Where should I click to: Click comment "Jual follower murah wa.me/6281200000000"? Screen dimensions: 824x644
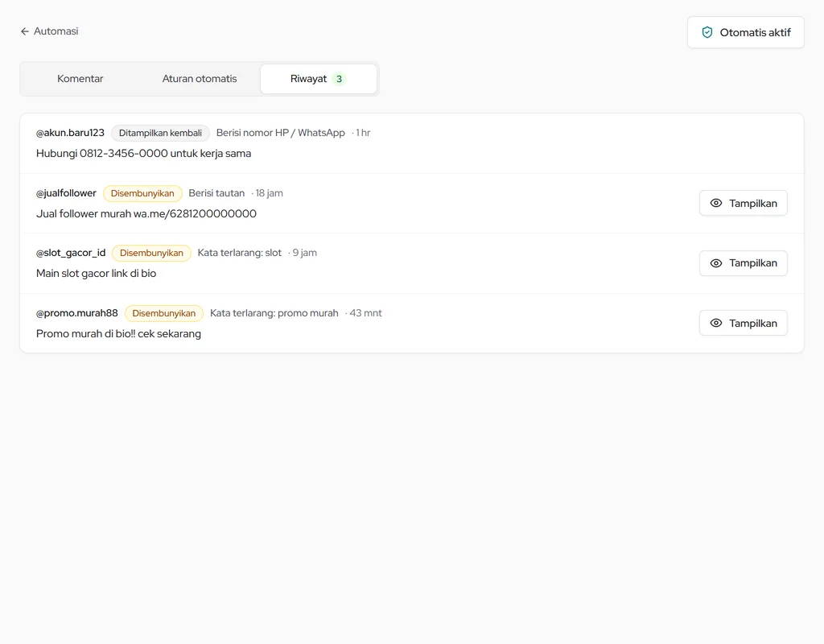146,213
